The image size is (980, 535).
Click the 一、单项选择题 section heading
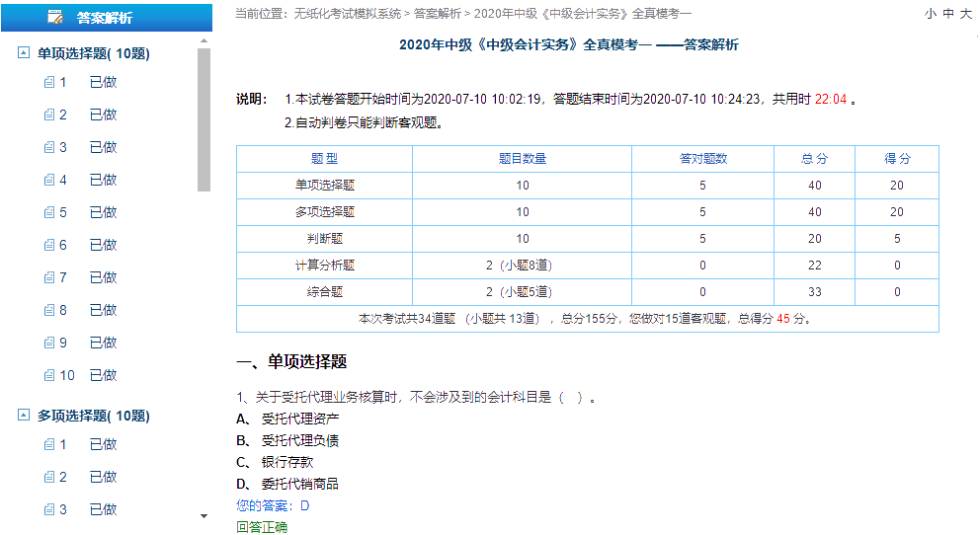[x=291, y=361]
